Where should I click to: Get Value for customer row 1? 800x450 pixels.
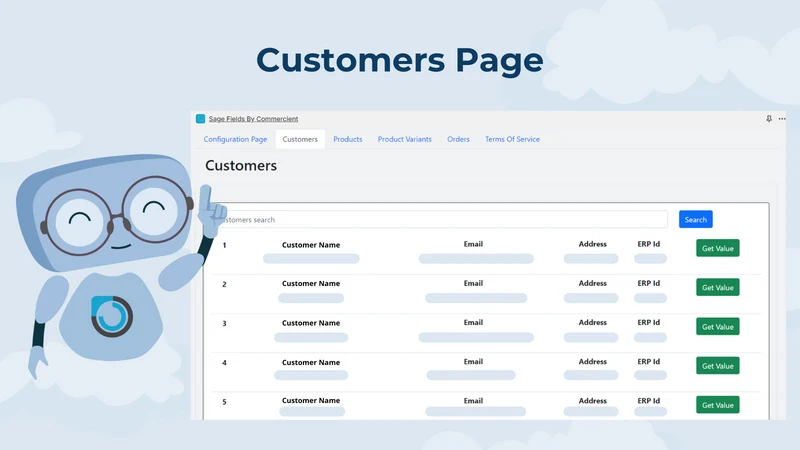coord(717,248)
